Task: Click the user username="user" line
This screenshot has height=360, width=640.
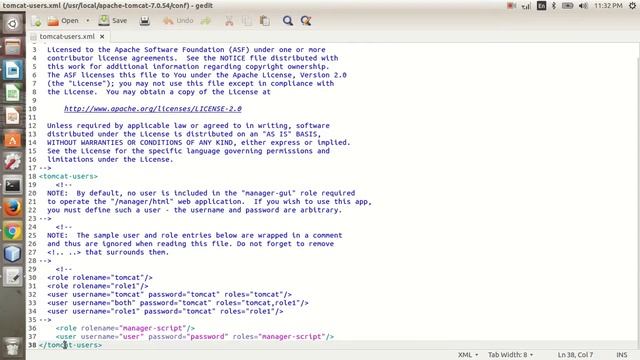Action: (195, 337)
